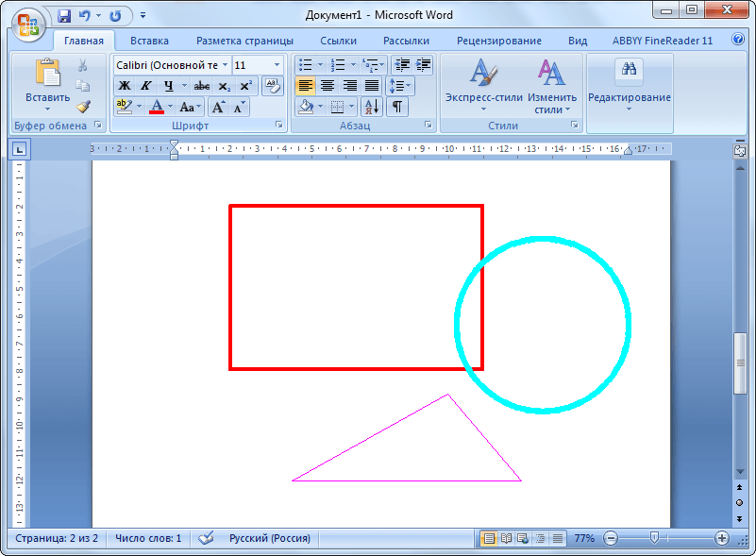
Task: Open the Разметка страницы tab
Action: 244,41
